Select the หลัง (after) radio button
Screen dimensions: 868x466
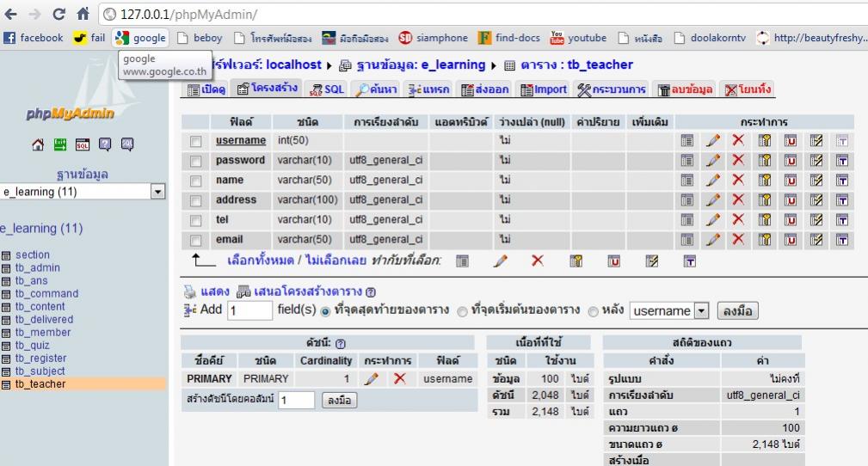(x=593, y=311)
